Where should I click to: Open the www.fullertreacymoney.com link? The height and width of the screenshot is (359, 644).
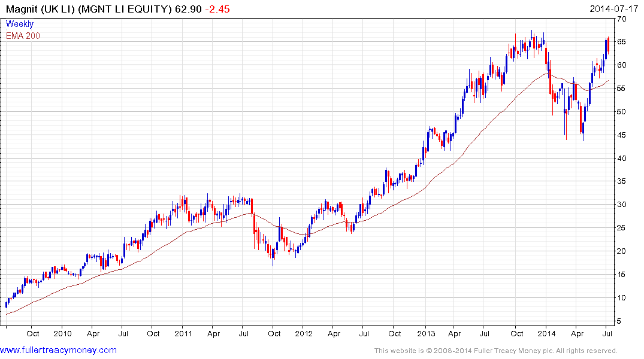(x=58, y=351)
